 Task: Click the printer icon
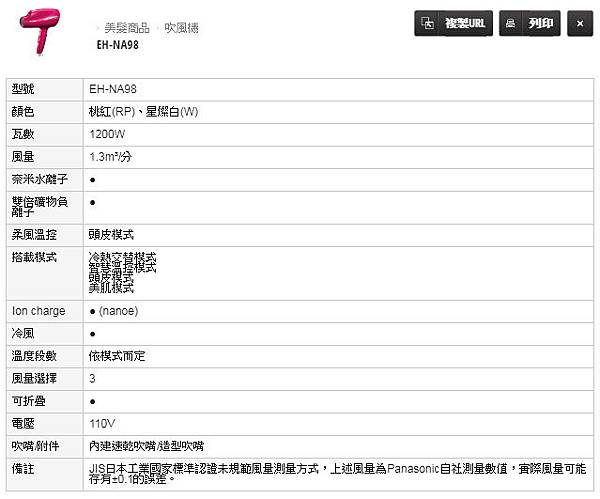pos(510,23)
